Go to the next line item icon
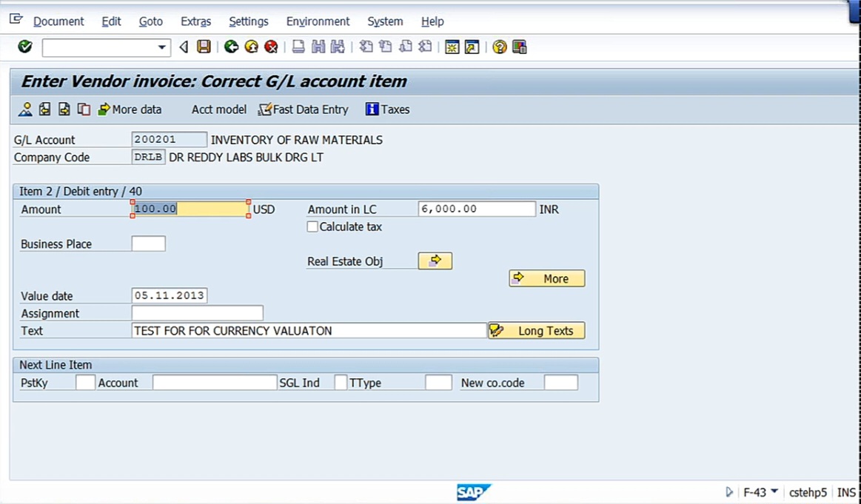 [64, 110]
